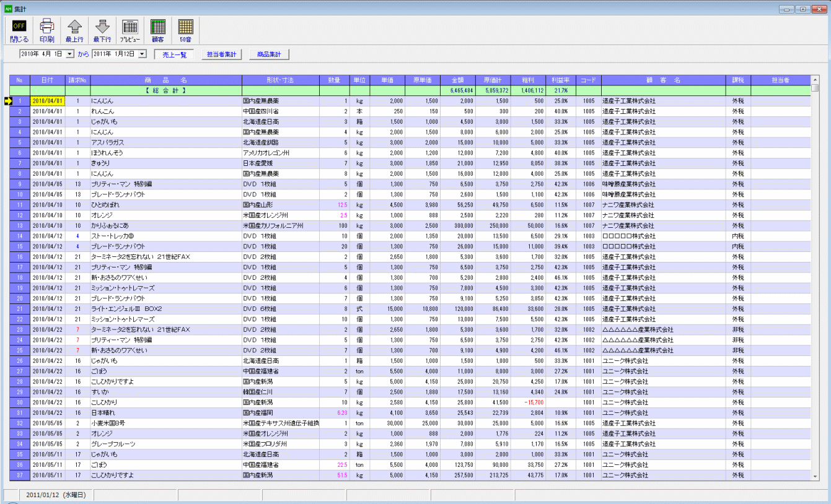Click the 形状・寸法 column header
Image resolution: width=831 pixels, height=504 pixels.
280,80
